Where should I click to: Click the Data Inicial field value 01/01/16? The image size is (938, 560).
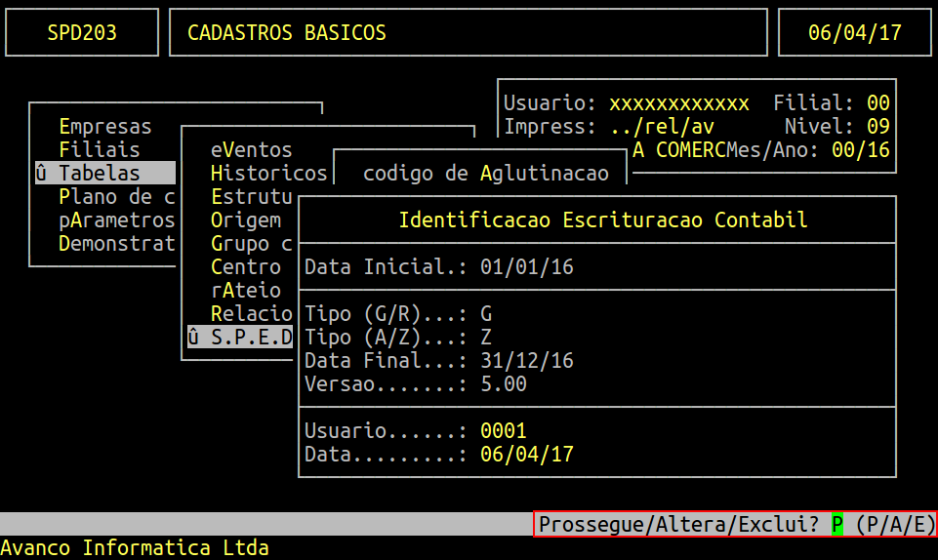(526, 267)
